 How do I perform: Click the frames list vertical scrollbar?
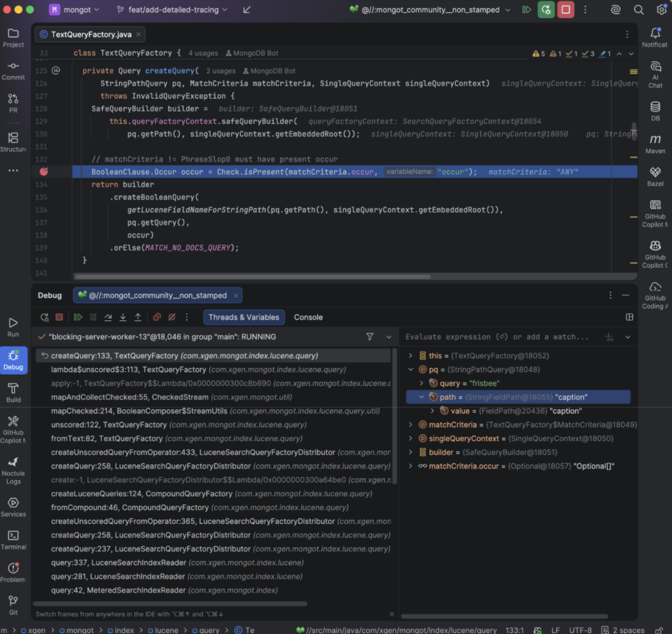[394, 416]
